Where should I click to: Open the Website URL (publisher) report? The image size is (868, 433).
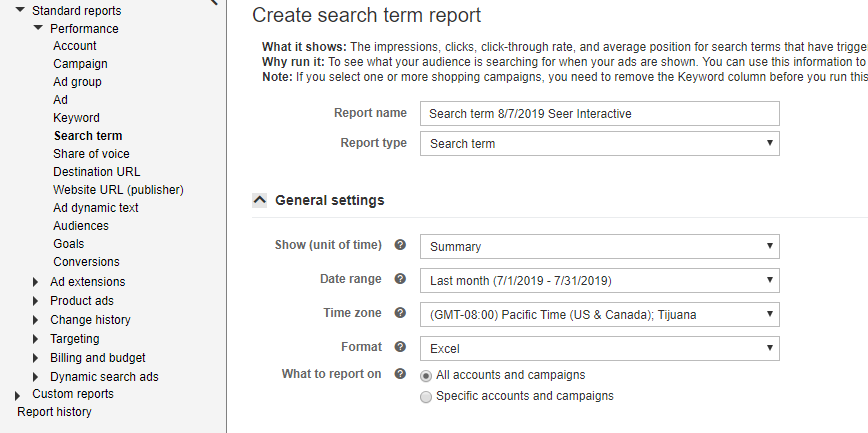coord(118,190)
